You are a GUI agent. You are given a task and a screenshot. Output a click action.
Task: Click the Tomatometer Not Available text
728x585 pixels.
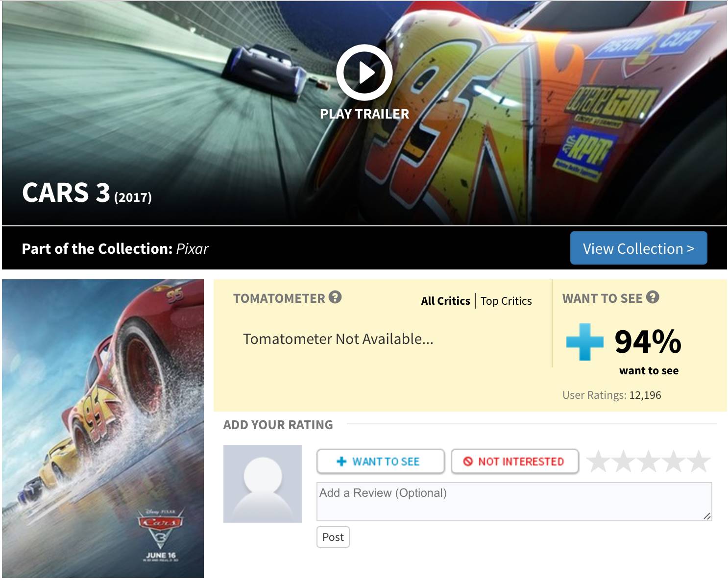(338, 339)
